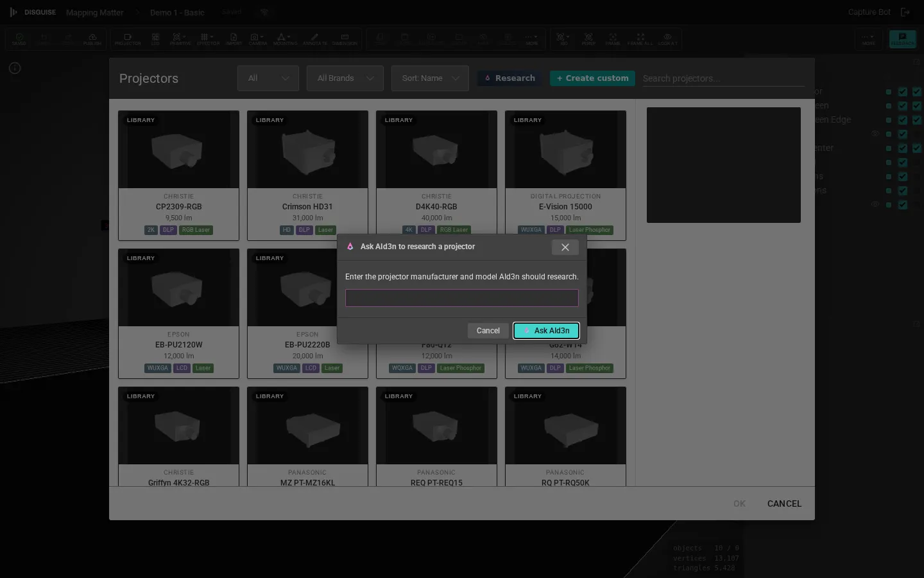The image size is (924, 578).
Task: Click the 31,000 lm text on Crimson HD31
Action: click(x=307, y=218)
